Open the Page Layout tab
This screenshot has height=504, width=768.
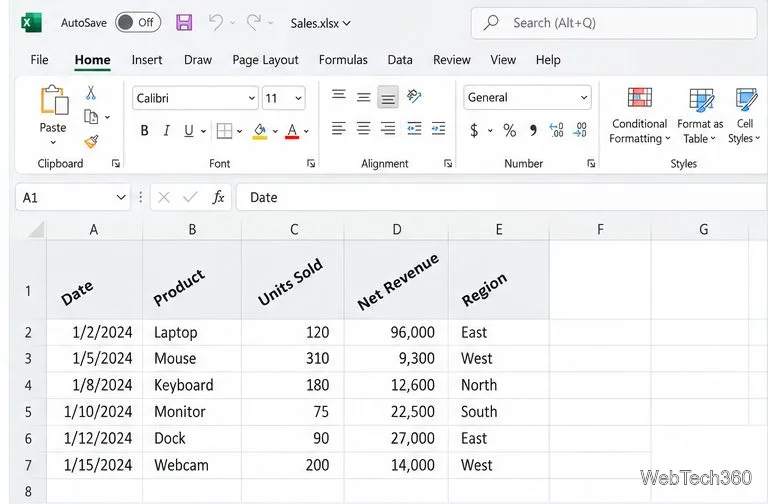[265, 60]
